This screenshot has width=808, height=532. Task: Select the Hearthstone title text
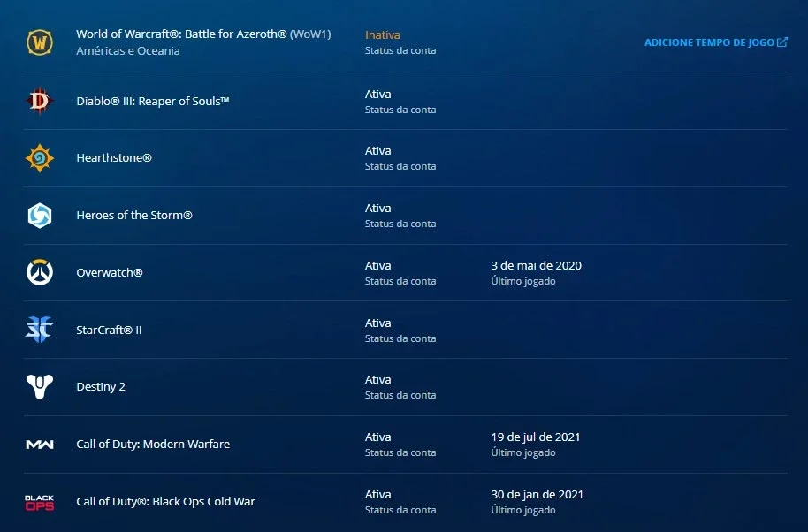point(114,157)
